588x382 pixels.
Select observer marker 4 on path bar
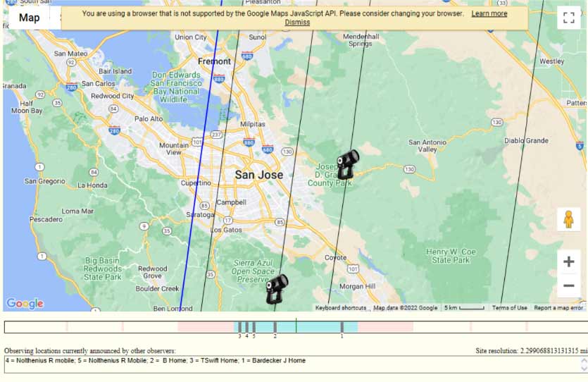tap(246, 327)
